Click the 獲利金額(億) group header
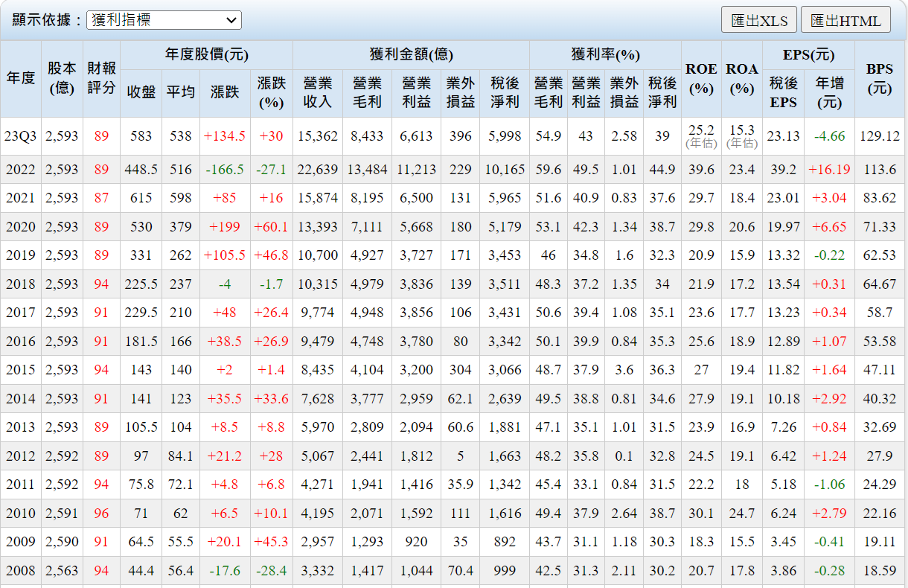Screen dimensions: 908x588 (x=411, y=54)
